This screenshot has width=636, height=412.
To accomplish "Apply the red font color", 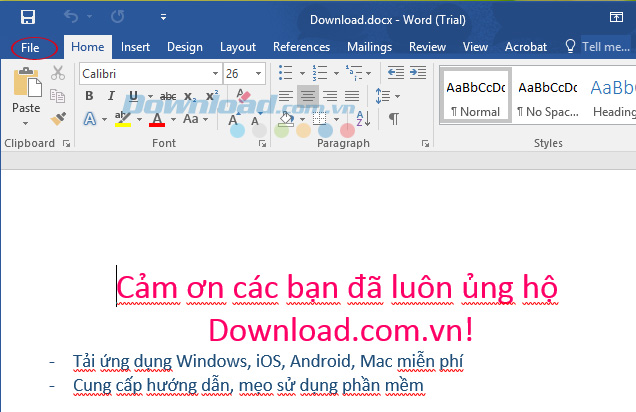I will [157, 119].
